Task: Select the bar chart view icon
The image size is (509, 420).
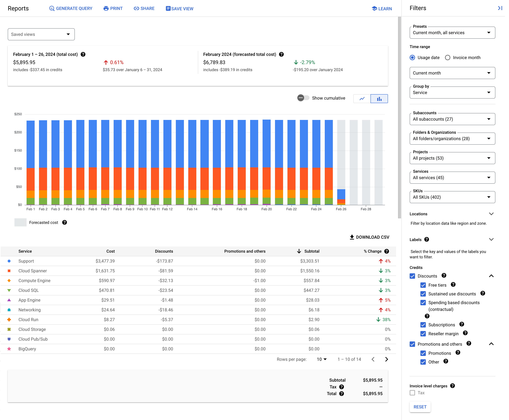Action: point(379,99)
